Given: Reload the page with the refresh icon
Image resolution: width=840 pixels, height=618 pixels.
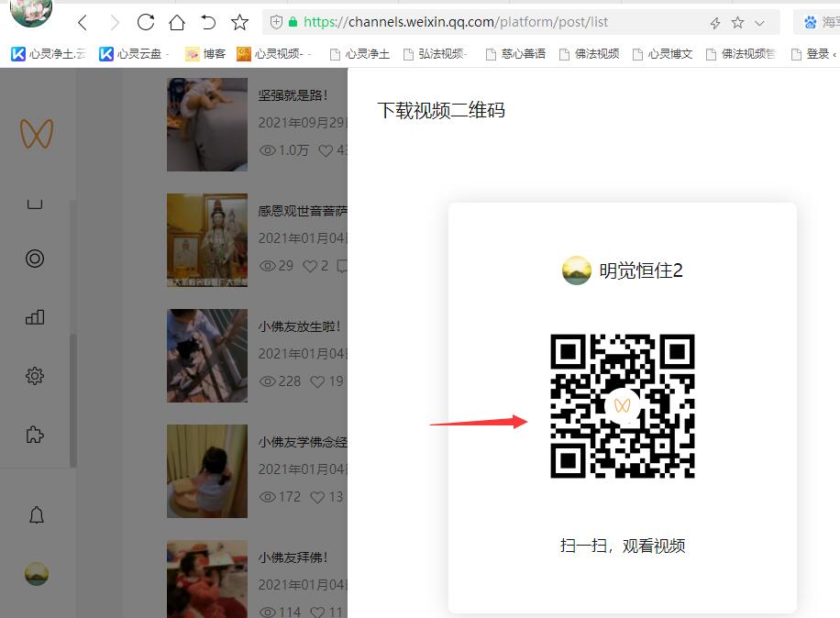Looking at the screenshot, I should click(146, 22).
